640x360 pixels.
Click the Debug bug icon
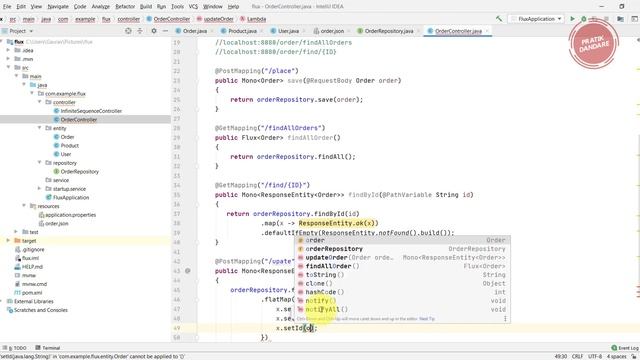[x=584, y=19]
